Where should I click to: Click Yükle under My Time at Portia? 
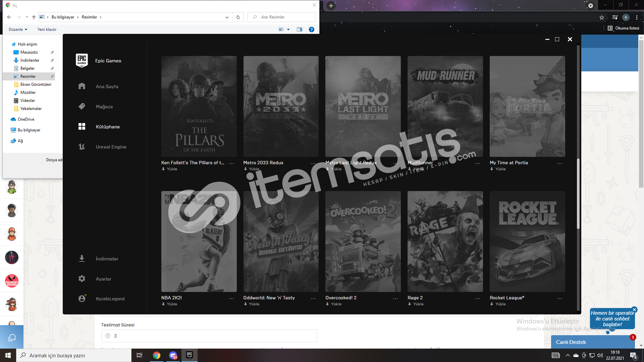pos(498,169)
